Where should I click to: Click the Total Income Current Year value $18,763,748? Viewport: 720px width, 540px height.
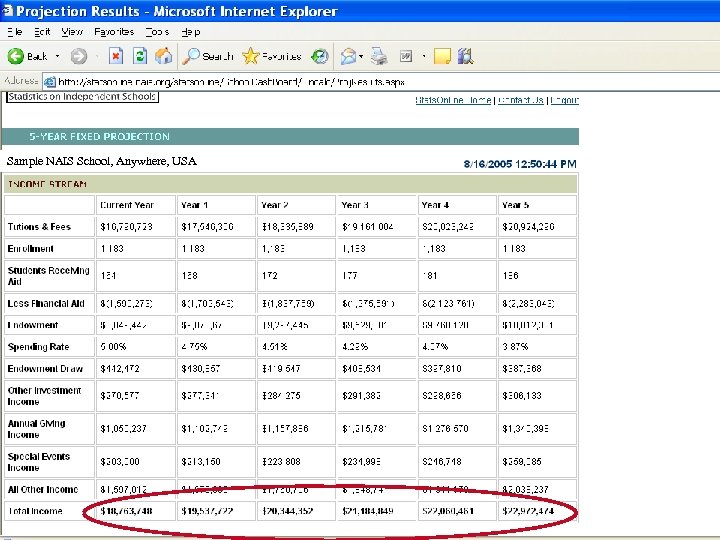(126, 511)
